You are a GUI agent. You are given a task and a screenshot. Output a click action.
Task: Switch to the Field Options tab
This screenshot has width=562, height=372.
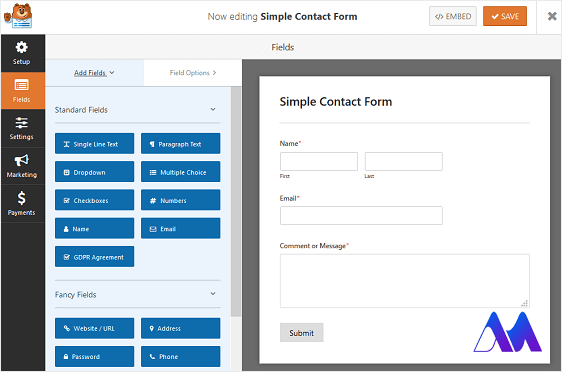coord(193,73)
